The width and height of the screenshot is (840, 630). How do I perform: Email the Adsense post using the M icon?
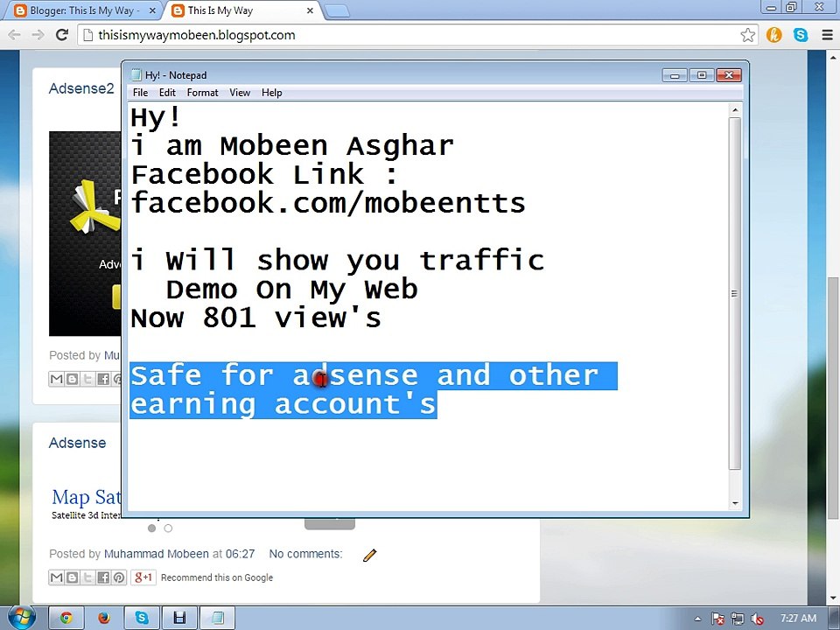(x=56, y=577)
